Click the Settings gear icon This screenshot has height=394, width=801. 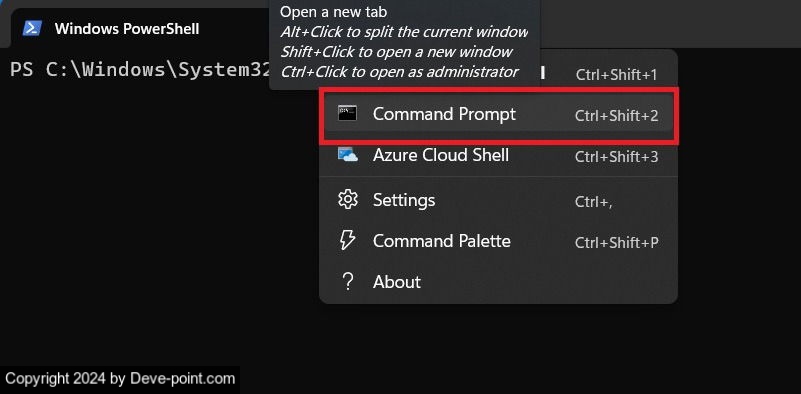point(348,199)
